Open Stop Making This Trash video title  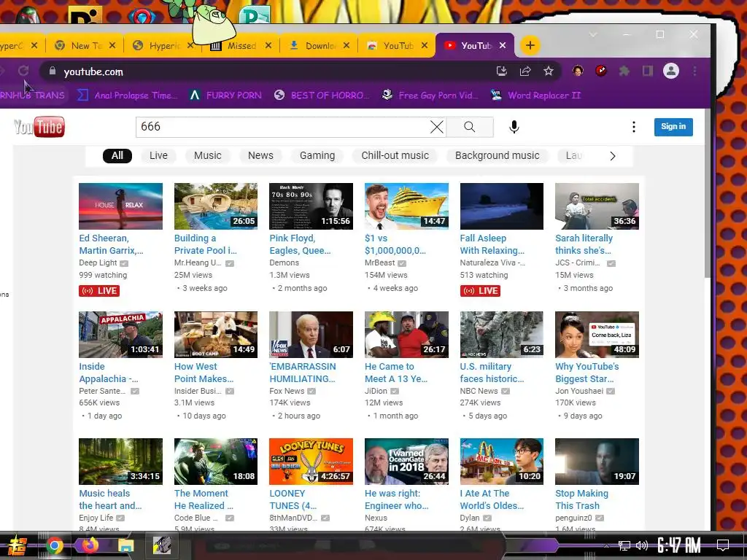coord(581,499)
